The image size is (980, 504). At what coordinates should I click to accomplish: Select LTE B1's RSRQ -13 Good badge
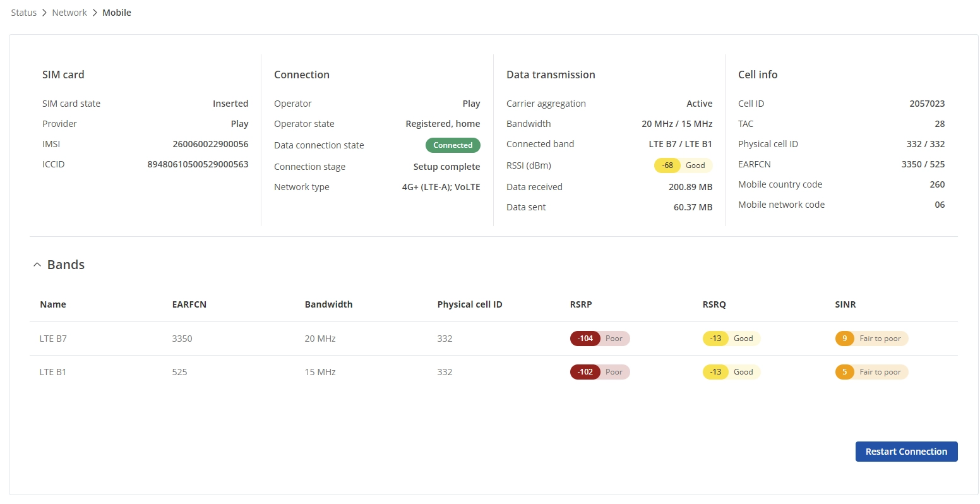731,372
